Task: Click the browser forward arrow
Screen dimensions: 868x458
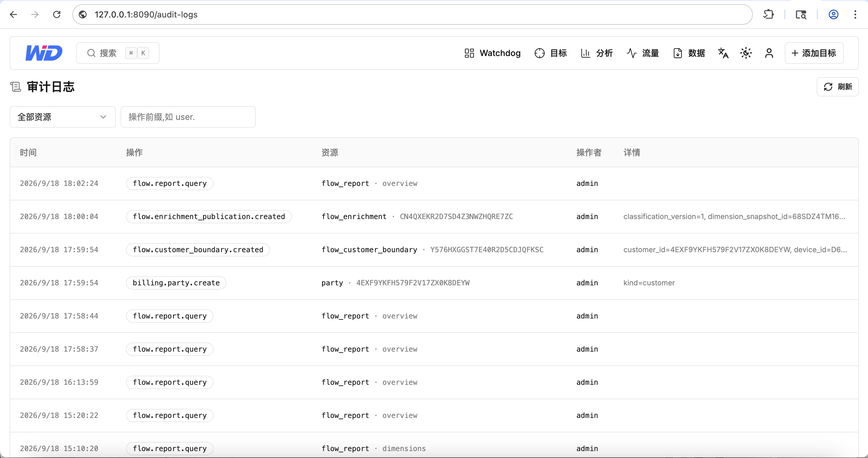Action: pyautogui.click(x=35, y=14)
